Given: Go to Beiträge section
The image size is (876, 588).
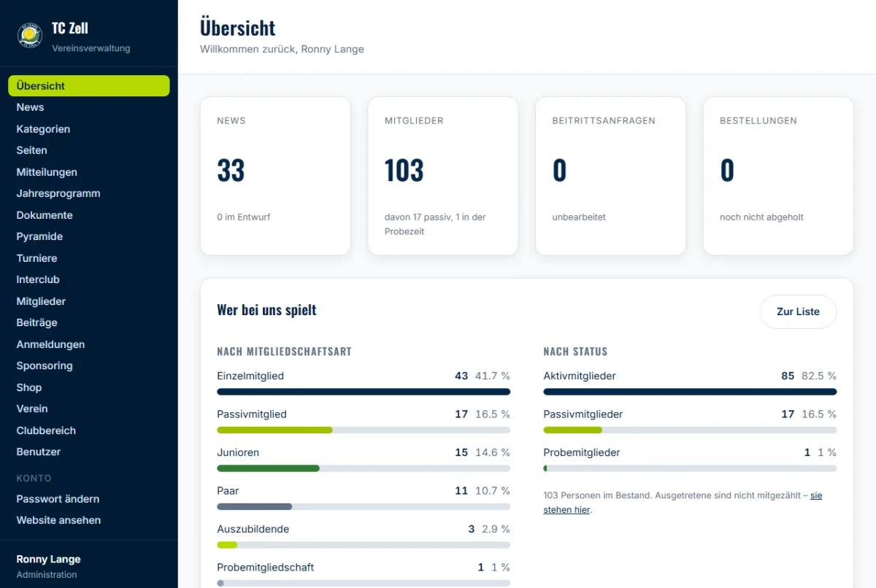Looking at the screenshot, I should (88, 322).
